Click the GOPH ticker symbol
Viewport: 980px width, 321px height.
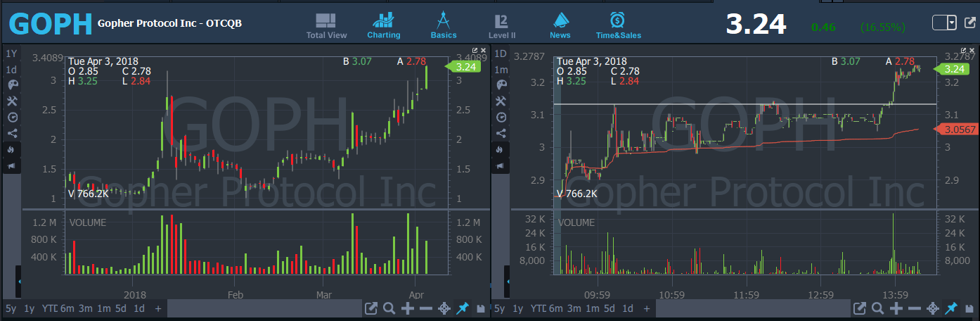(x=51, y=24)
